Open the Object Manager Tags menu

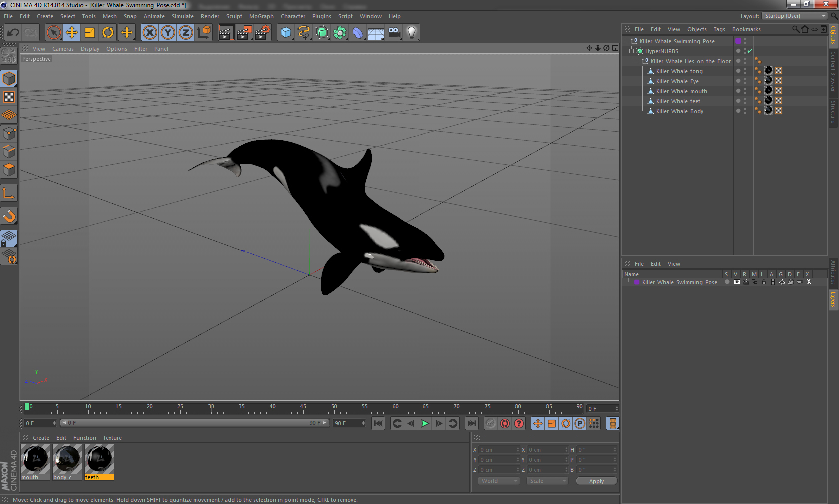point(719,29)
